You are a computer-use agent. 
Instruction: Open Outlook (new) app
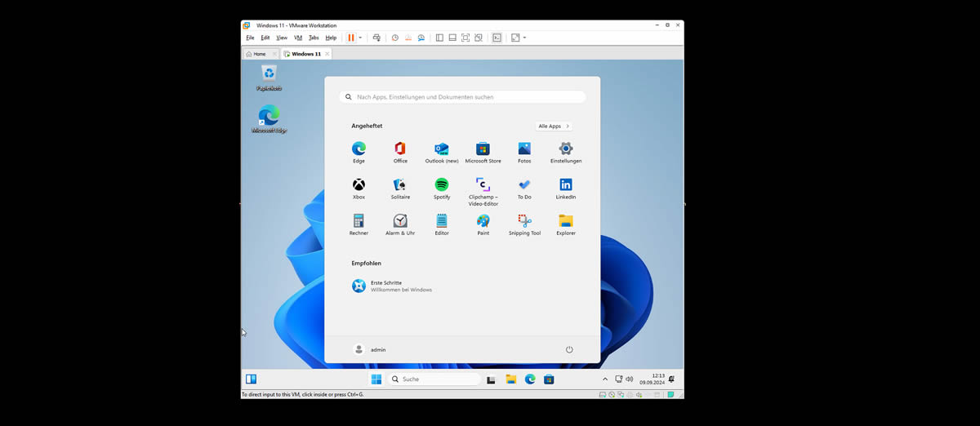point(442,152)
